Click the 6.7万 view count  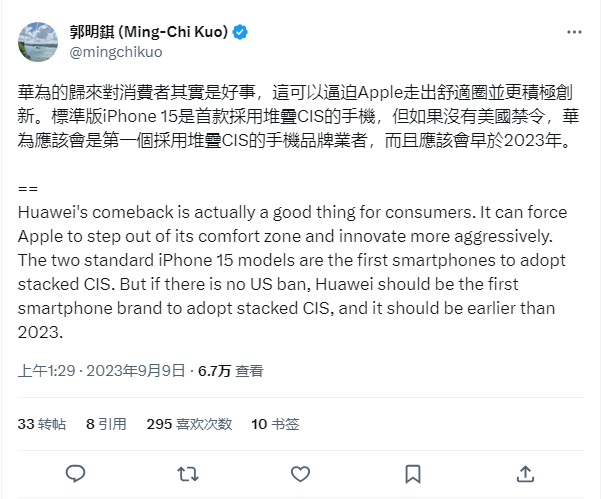tap(214, 370)
